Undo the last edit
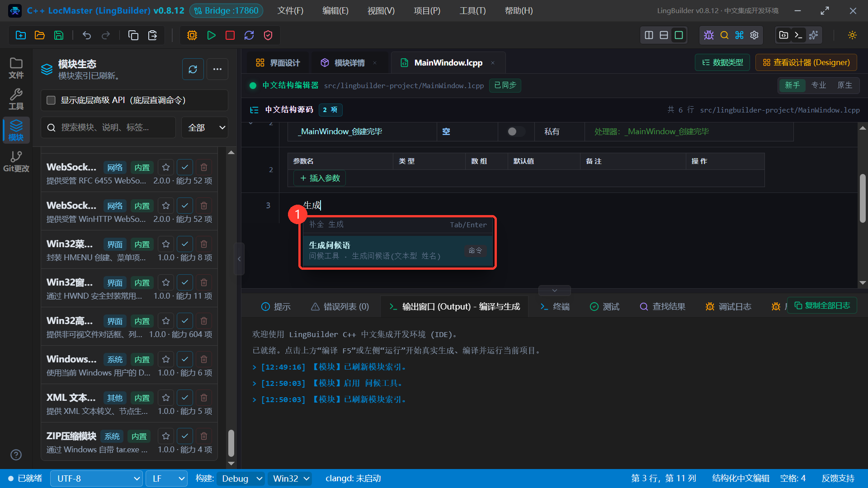Screen dimensions: 868x488 87,35
